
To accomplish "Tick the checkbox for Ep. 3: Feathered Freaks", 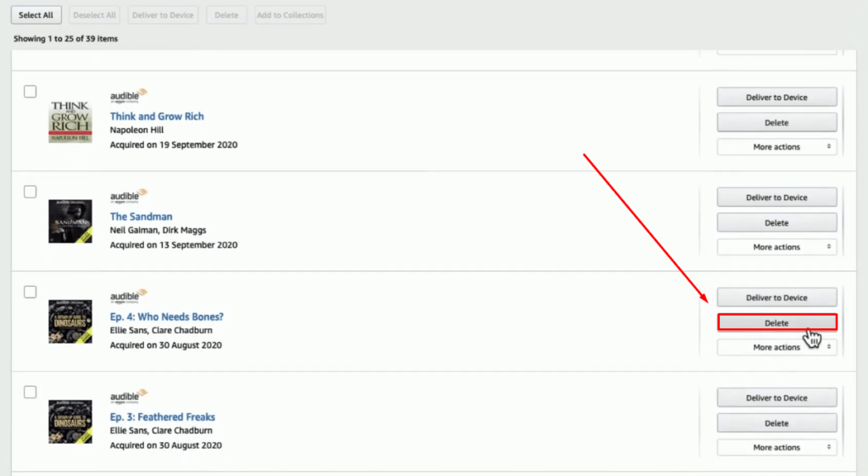I will 31,392.
